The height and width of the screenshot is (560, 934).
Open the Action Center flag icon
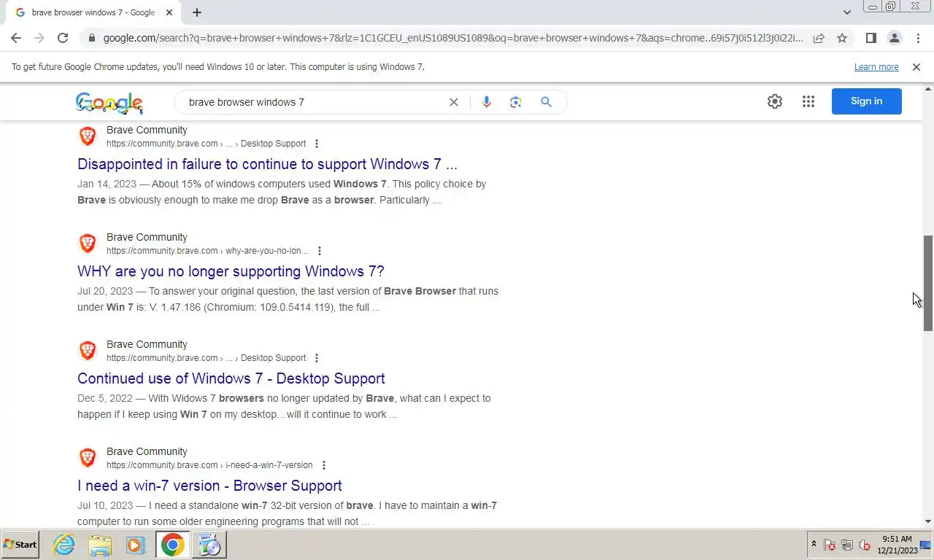tap(830, 545)
